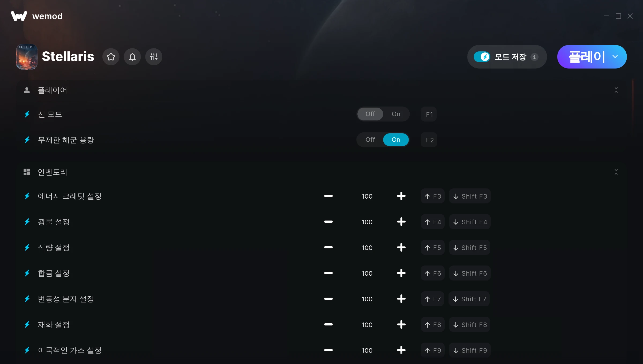Screen dimensions: 643x364
Task: Click the 변동성 분자 설정 value field
Action: point(367,299)
